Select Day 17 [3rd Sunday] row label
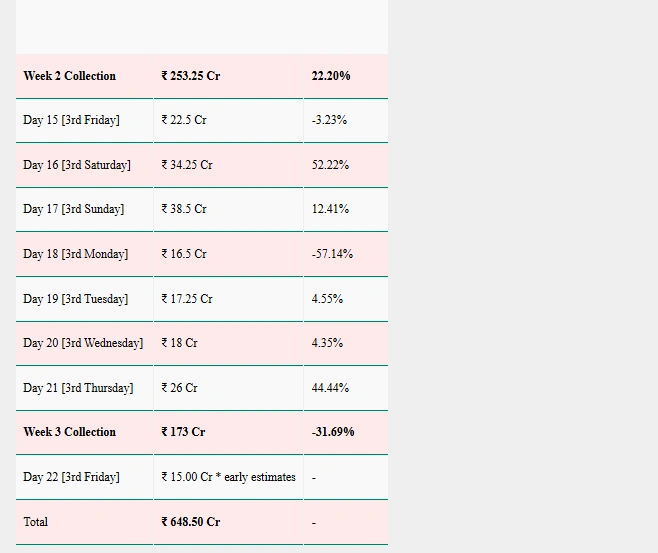The height and width of the screenshot is (553, 658). 74,209
